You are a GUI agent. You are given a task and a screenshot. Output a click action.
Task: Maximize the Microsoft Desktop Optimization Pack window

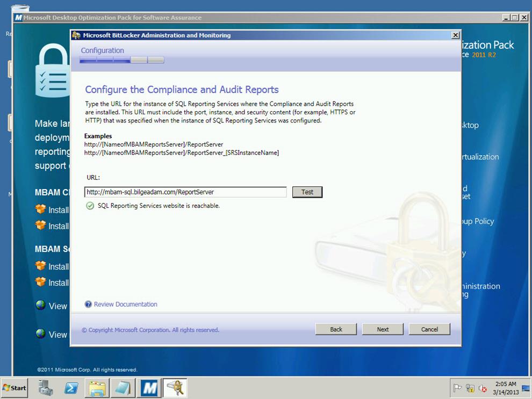pyautogui.click(x=515, y=17)
